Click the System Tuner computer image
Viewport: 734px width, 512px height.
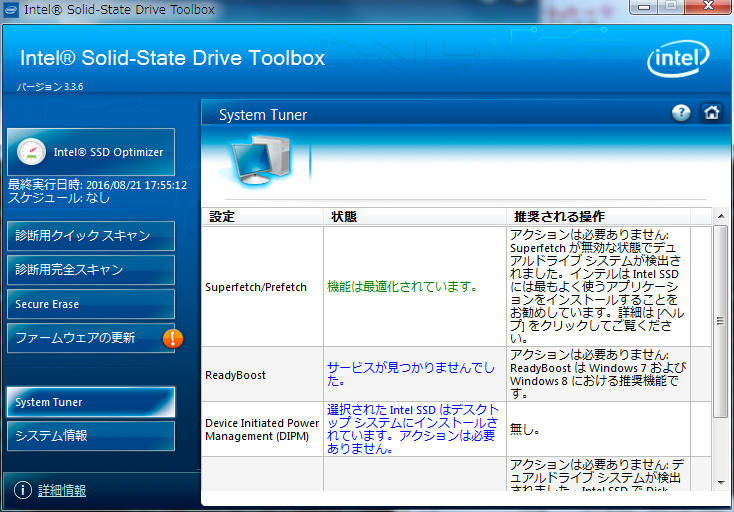tap(261, 161)
